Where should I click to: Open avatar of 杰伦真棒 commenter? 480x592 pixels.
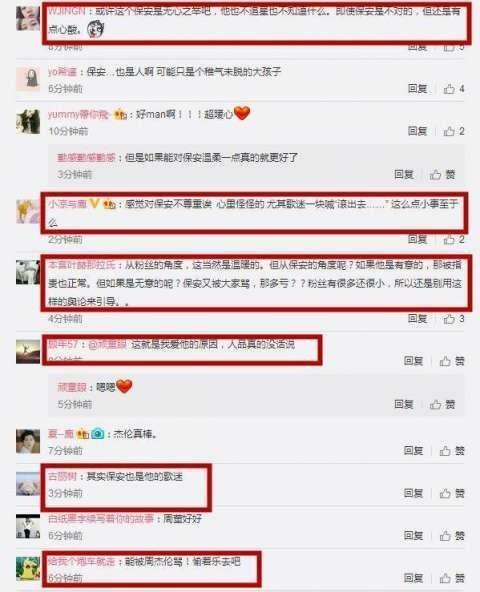click(28, 441)
